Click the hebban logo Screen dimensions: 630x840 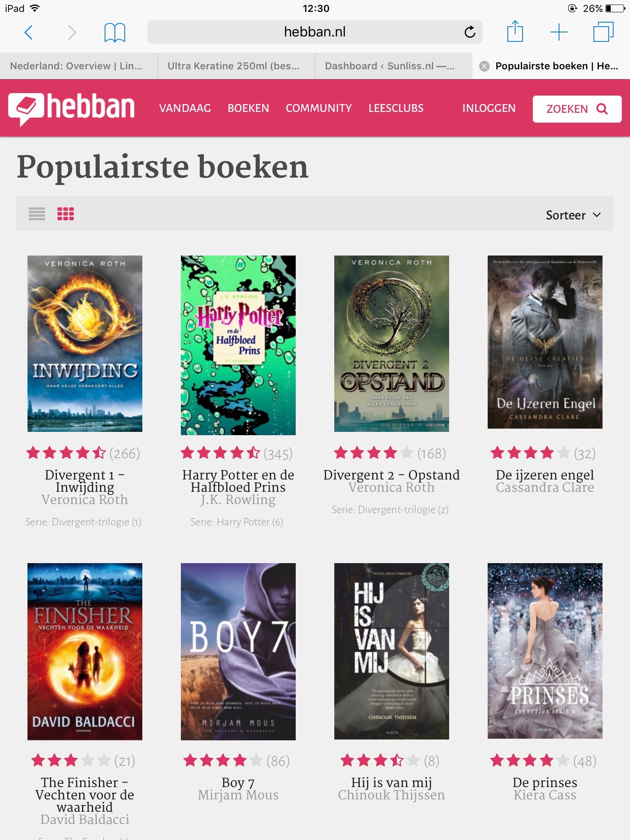[71, 108]
